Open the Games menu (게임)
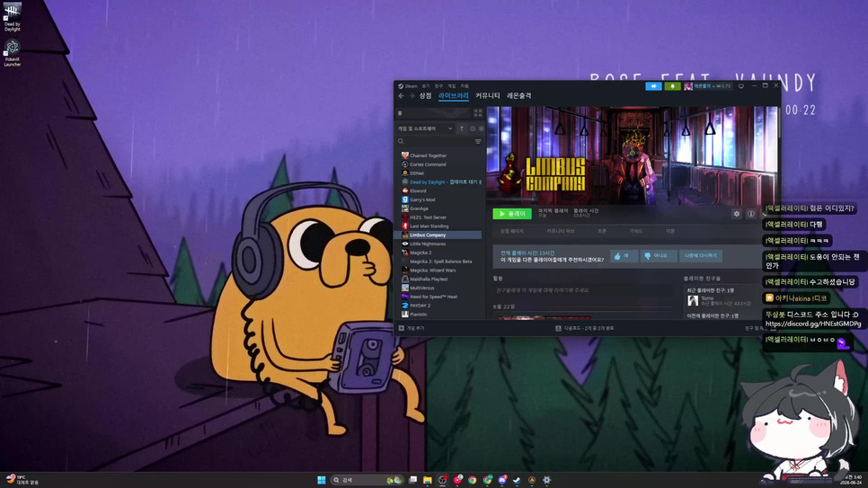The width and height of the screenshot is (868, 488). coord(452,86)
